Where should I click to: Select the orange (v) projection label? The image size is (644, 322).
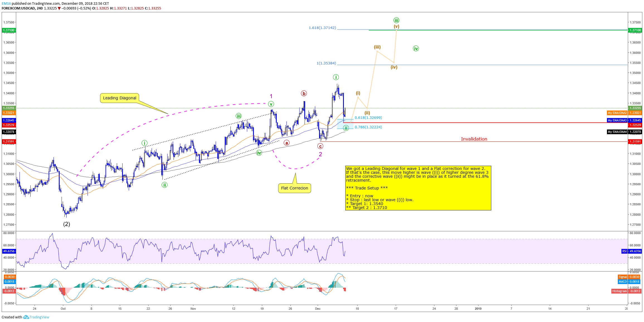[397, 27]
